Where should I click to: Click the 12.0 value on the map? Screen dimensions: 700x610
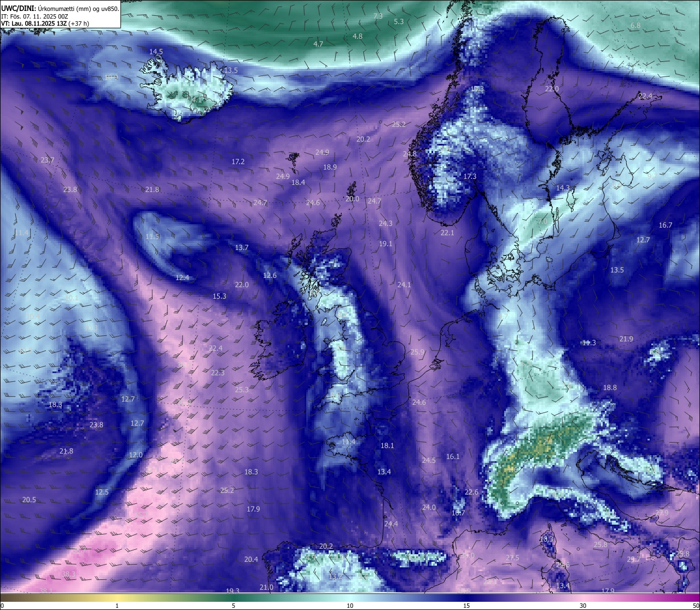click(x=136, y=455)
